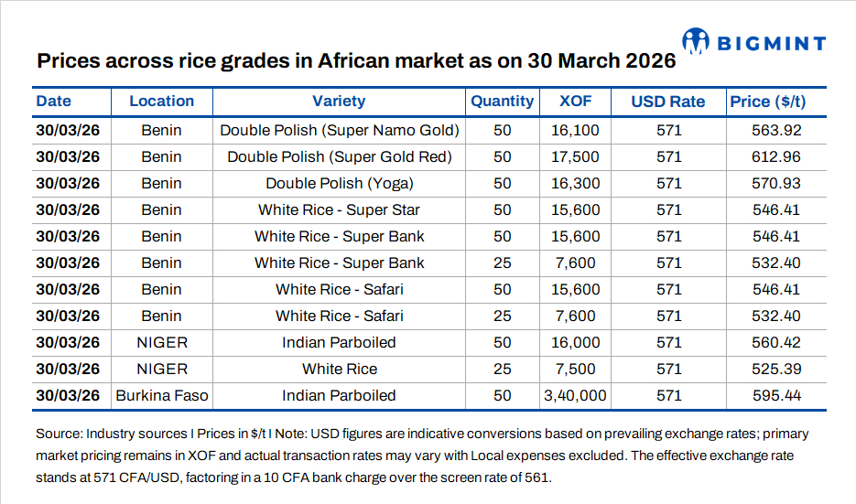Click the Burkina Faso location cell
The width and height of the screenshot is (856, 504).
click(162, 396)
